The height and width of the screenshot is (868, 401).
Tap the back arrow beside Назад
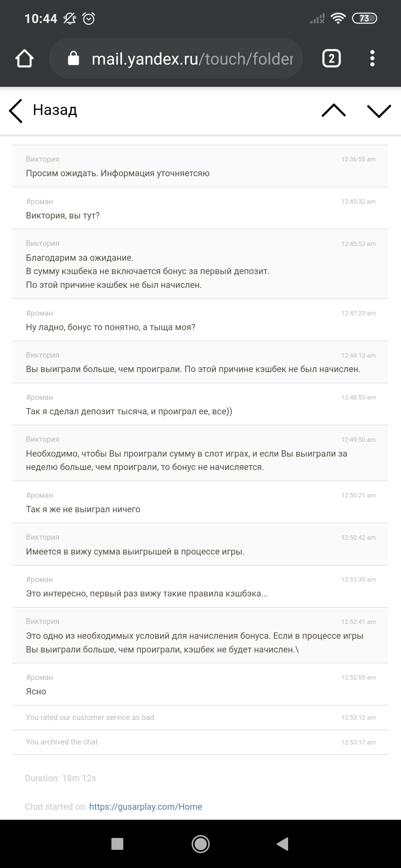16,111
